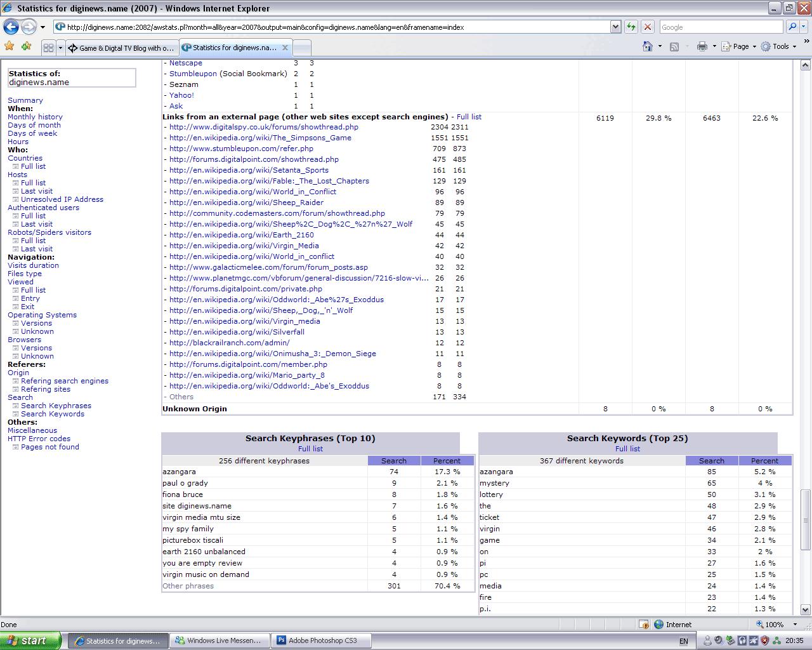Click the RSS Feeds icon
812x650 pixels.
pos(674,46)
